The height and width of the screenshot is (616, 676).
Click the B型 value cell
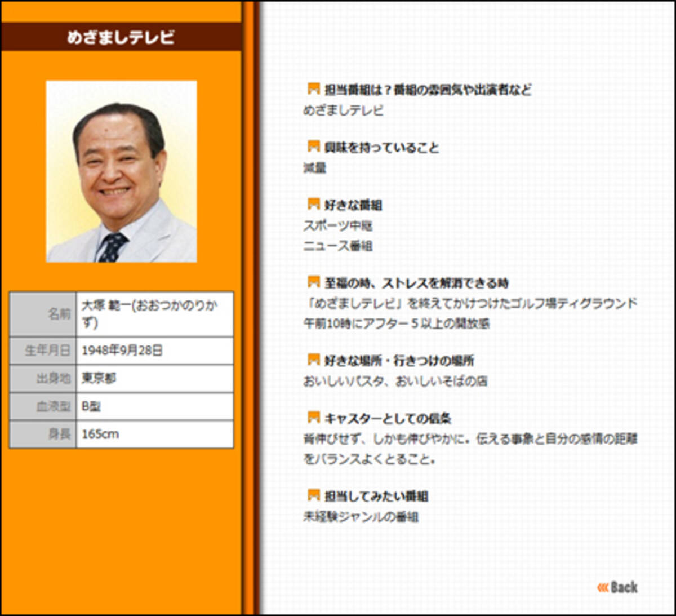[154, 406]
